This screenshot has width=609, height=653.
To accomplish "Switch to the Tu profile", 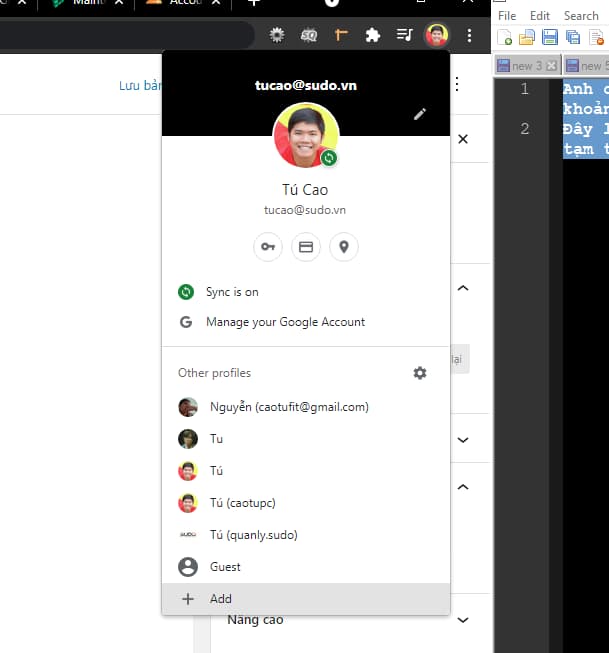I will click(306, 439).
